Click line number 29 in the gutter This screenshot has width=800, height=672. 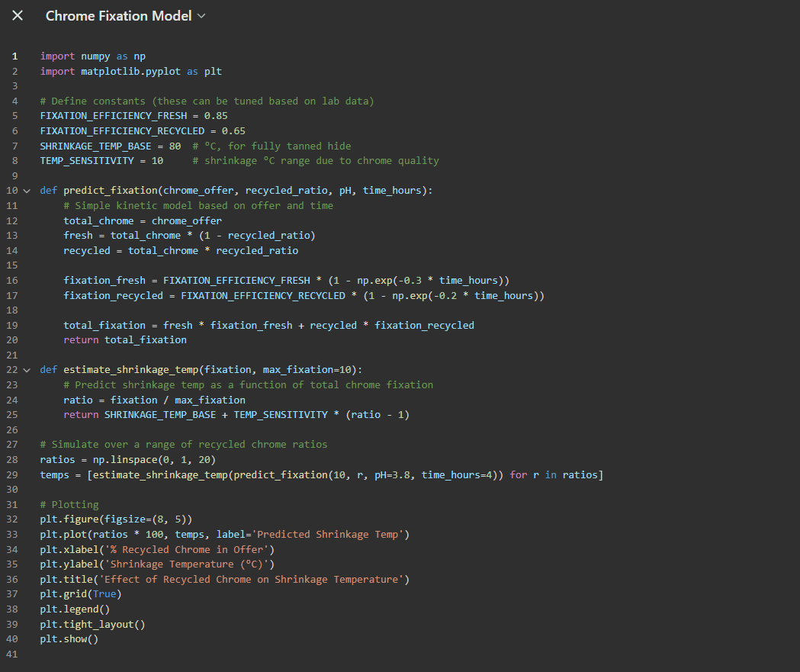(x=14, y=474)
